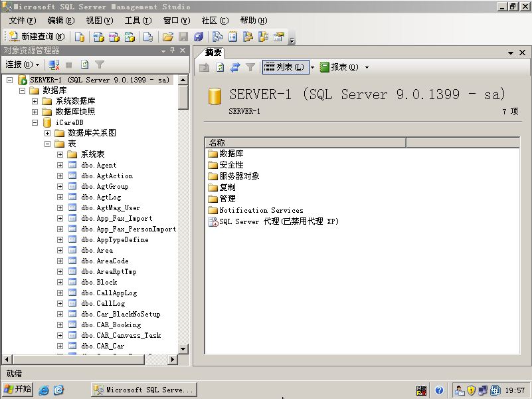Expand the 数据库快照 node
Screen dimensions: 532x399
(35, 112)
